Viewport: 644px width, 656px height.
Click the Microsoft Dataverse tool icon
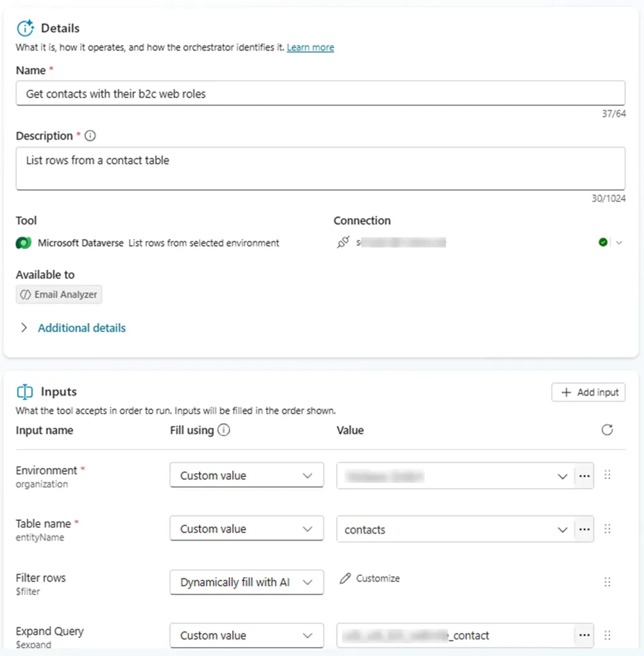(x=24, y=243)
